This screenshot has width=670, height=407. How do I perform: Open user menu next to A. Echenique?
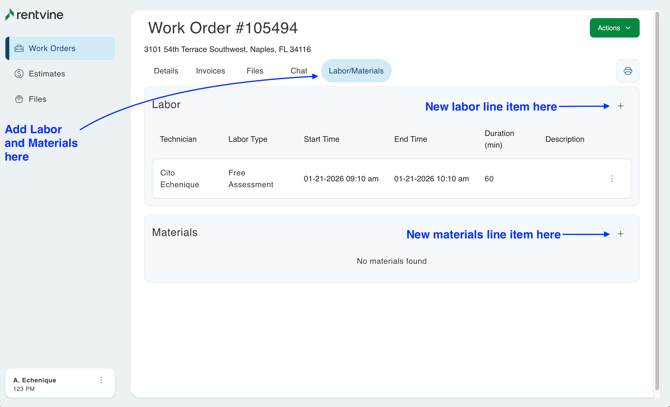101,381
